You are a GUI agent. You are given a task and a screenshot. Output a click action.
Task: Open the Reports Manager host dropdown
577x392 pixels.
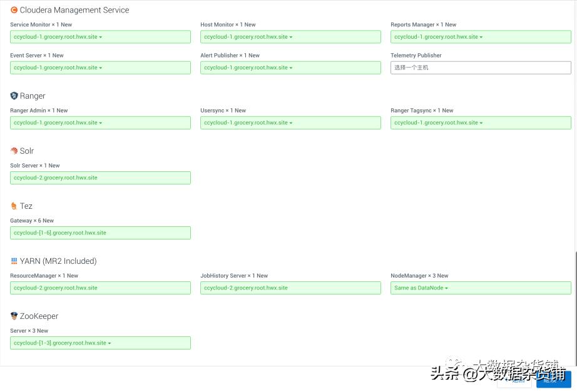pos(481,37)
